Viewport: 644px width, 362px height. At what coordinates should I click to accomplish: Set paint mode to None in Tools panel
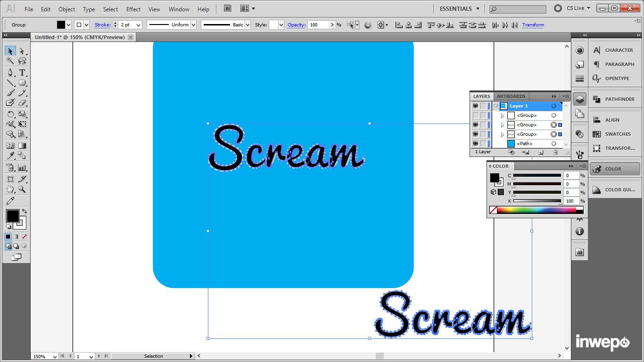[x=25, y=237]
